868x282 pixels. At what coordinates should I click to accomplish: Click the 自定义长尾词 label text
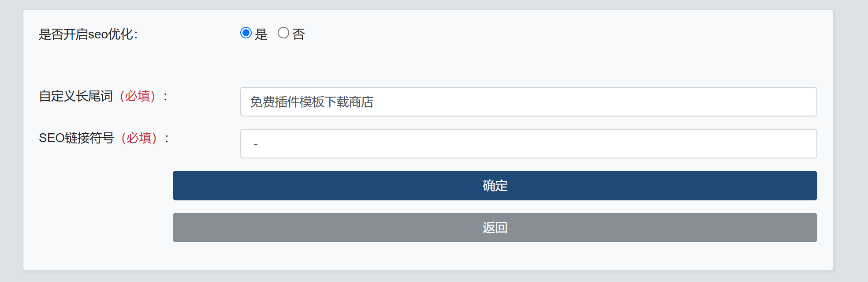(76, 96)
